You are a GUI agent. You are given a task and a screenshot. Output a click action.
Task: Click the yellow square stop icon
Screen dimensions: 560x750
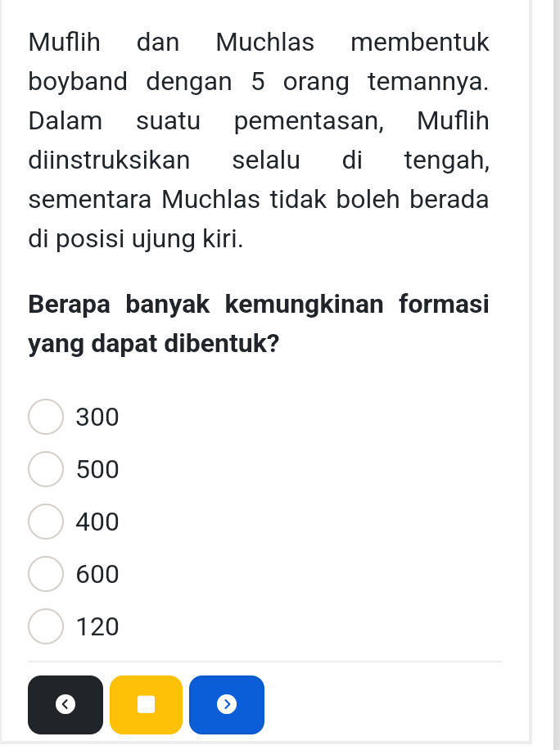pyautogui.click(x=146, y=705)
